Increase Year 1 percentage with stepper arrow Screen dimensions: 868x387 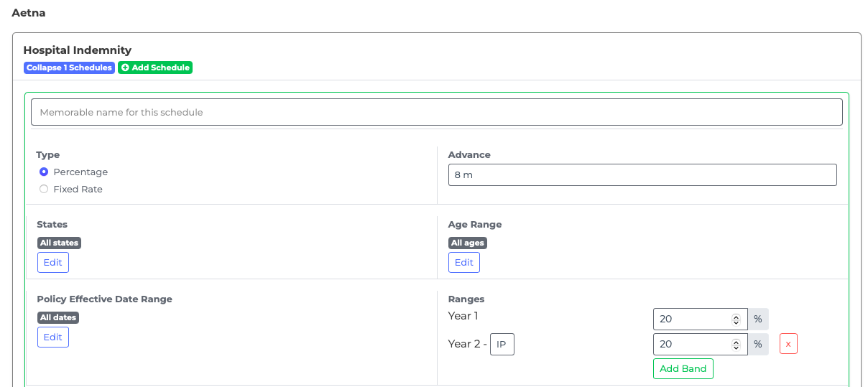click(736, 317)
